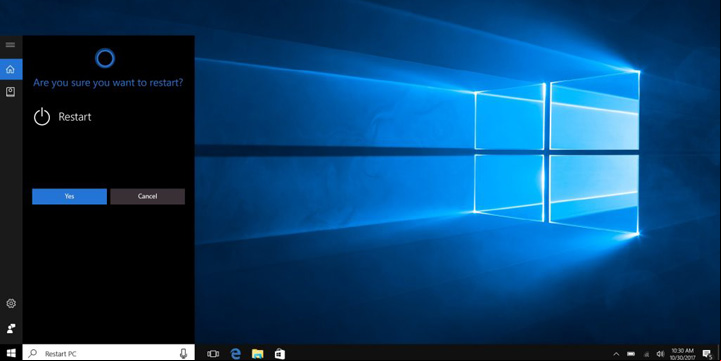The height and width of the screenshot is (361, 721).
Task: Open Microsoft Store from taskbar
Action: pos(280,354)
